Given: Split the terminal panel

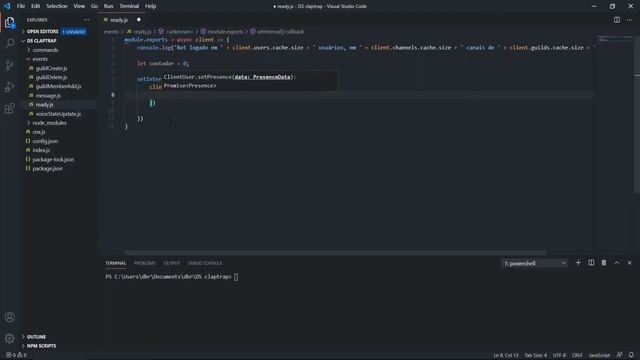Looking at the screenshot, I should click(x=591, y=263).
